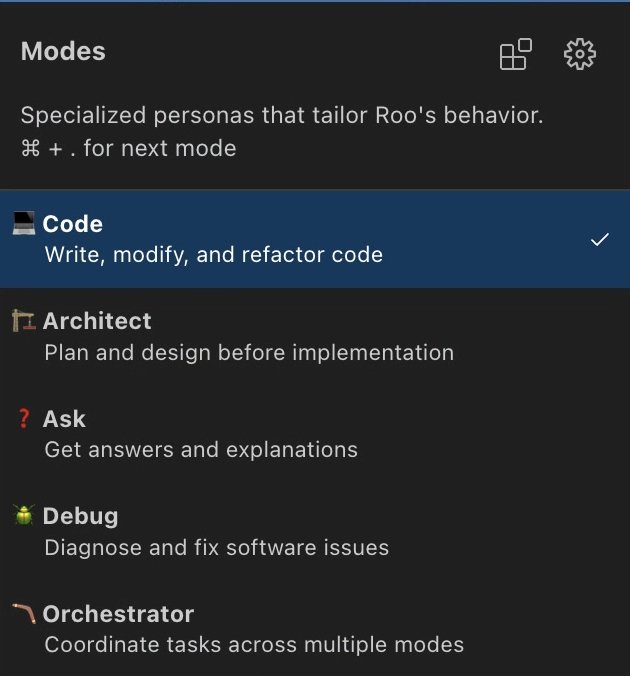The image size is (630, 676).
Task: Click the red question mark icon
Action: click(24, 419)
